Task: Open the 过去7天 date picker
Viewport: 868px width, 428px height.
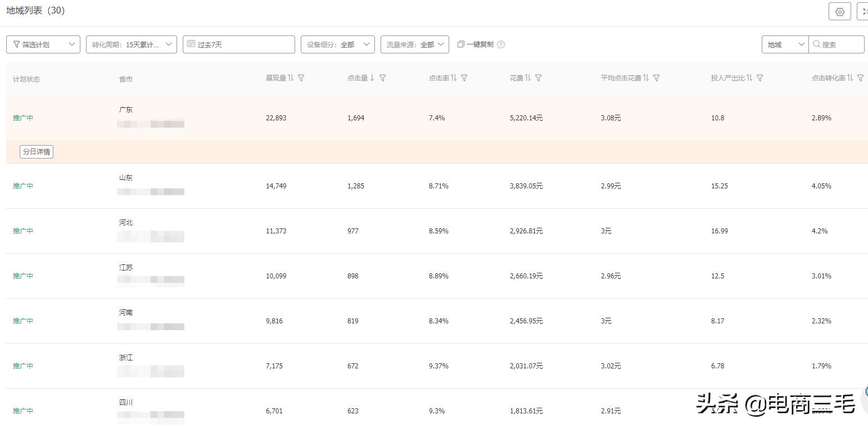Action: pos(239,44)
